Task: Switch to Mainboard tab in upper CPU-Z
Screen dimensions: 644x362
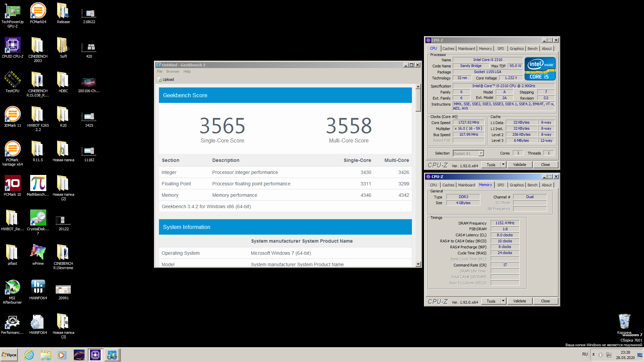Action: (467, 49)
